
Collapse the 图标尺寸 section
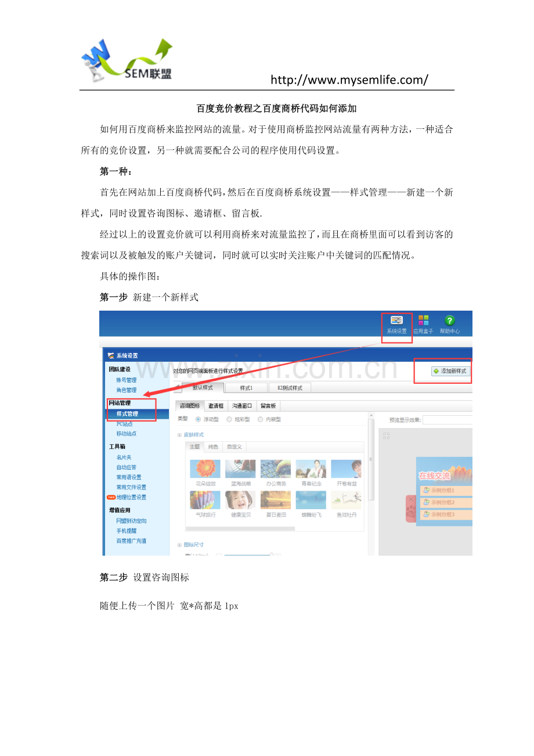[180, 545]
